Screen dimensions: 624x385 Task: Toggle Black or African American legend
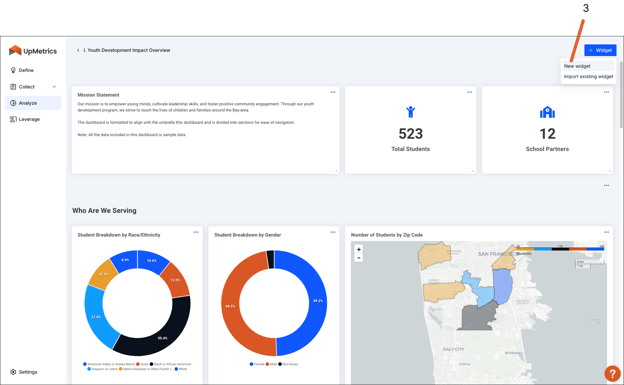[x=170, y=364]
